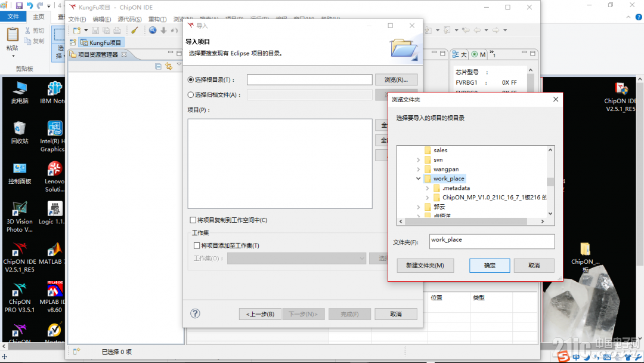Image resolution: width=644 pixels, height=363 pixels.
Task: Click the blue search icon in ChipON toolbar
Action: click(x=153, y=30)
